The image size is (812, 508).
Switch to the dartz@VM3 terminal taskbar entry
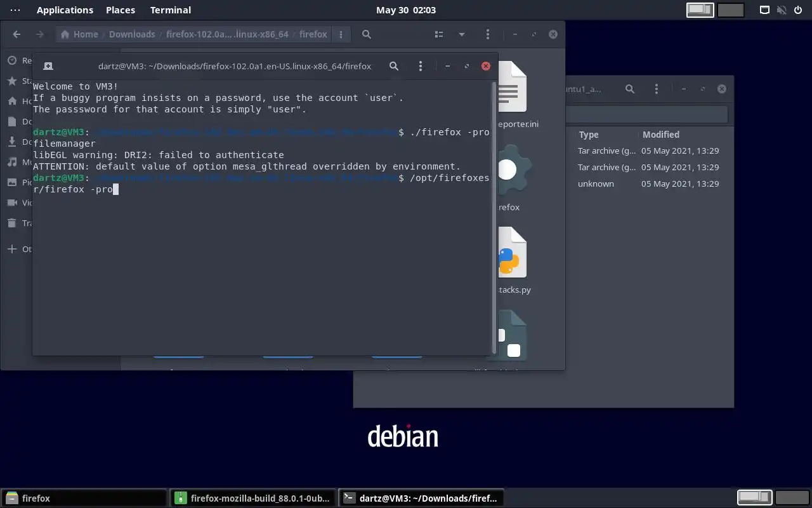422,498
